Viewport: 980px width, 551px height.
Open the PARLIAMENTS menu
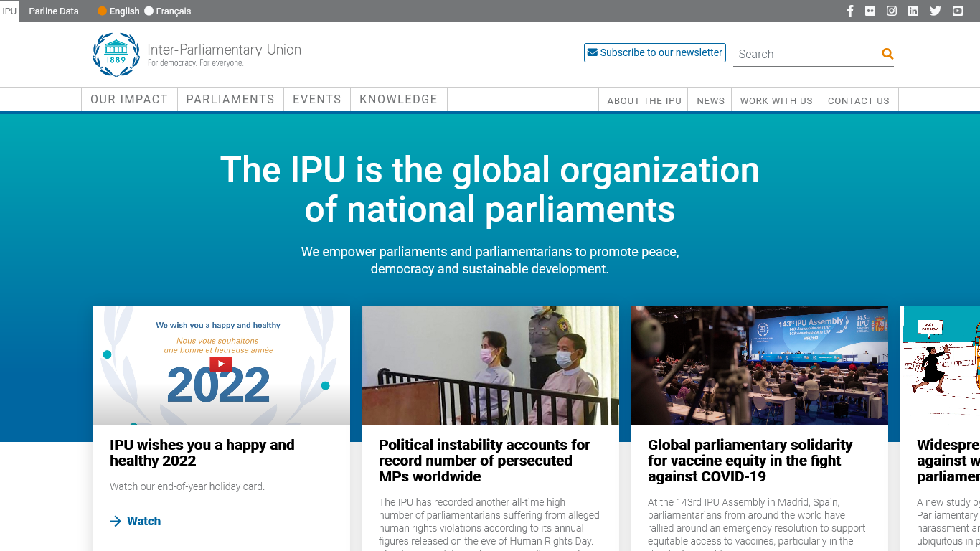click(230, 100)
